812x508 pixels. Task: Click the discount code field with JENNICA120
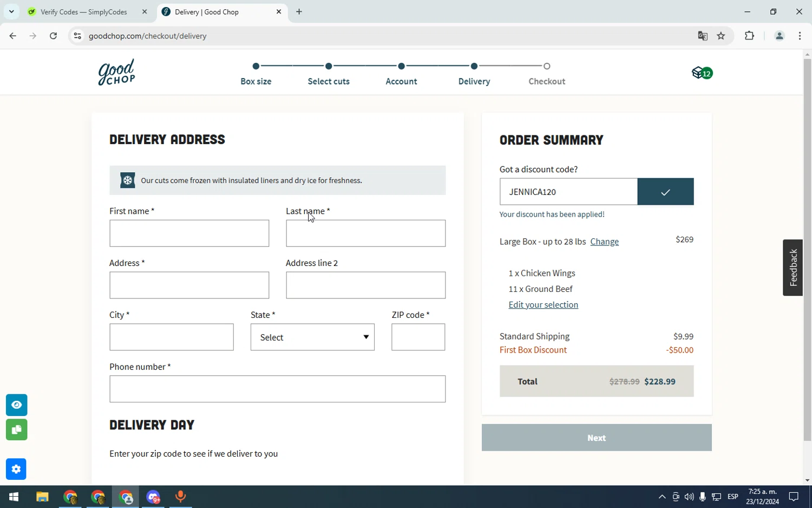(x=568, y=192)
